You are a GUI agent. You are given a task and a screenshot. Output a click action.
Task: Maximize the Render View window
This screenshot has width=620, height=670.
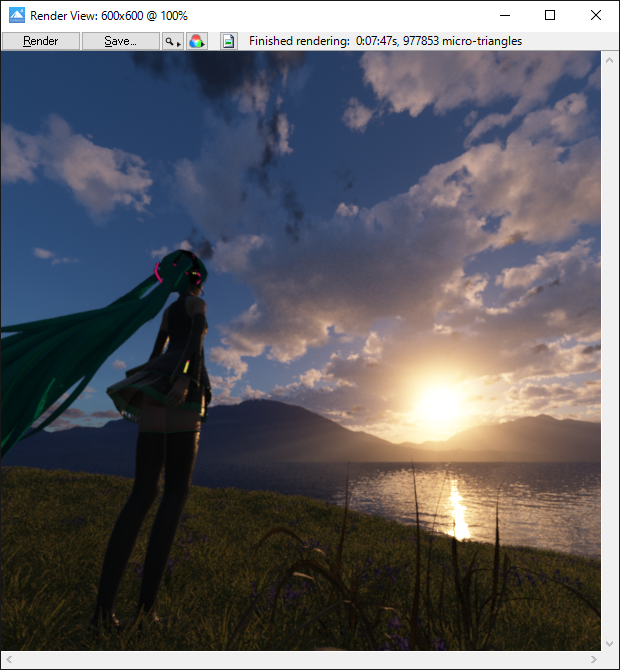[x=550, y=15]
